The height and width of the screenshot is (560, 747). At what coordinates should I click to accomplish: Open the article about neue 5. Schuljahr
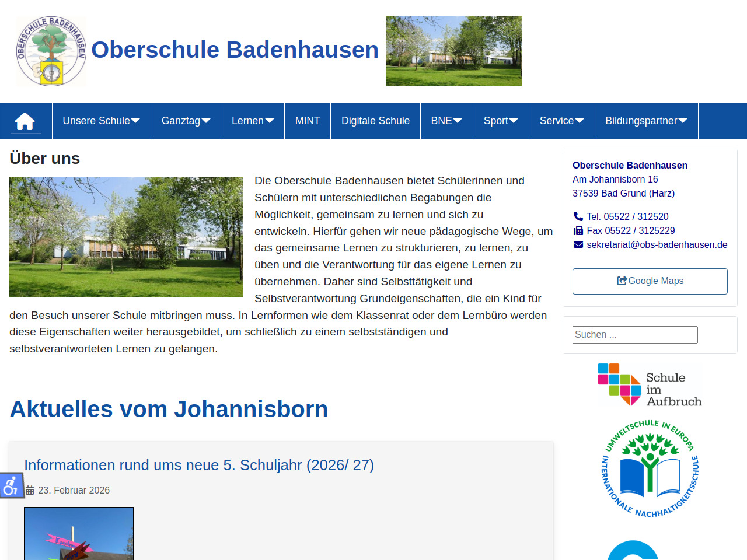click(199, 465)
